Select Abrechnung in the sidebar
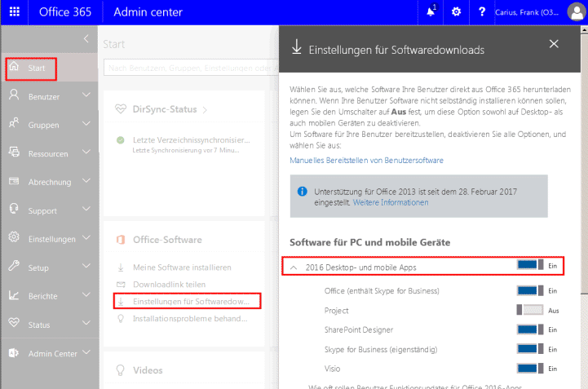588x389 pixels. tap(50, 183)
